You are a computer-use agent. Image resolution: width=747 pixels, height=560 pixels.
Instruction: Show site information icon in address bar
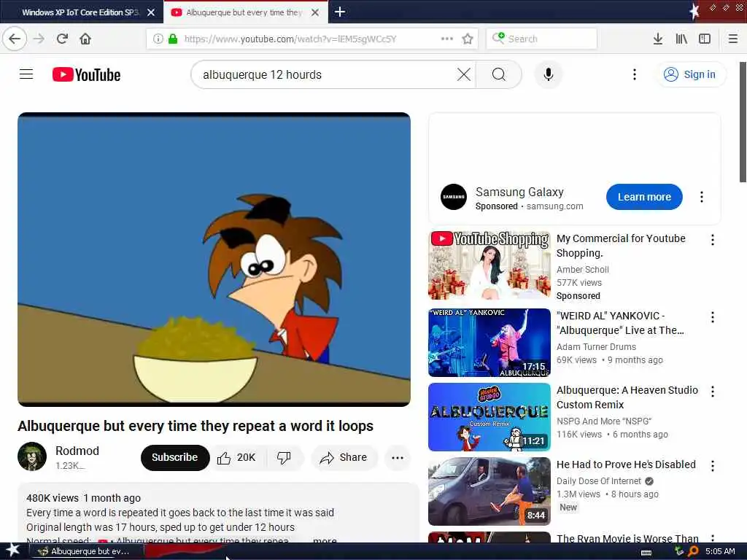point(158,39)
